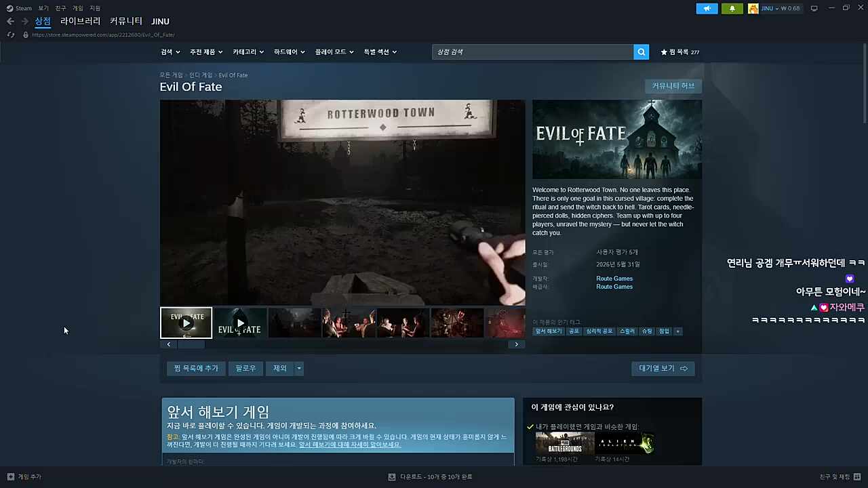Screen dimensions: 868x488
Task: Click the padlock icon beside the URL
Action: point(26,35)
